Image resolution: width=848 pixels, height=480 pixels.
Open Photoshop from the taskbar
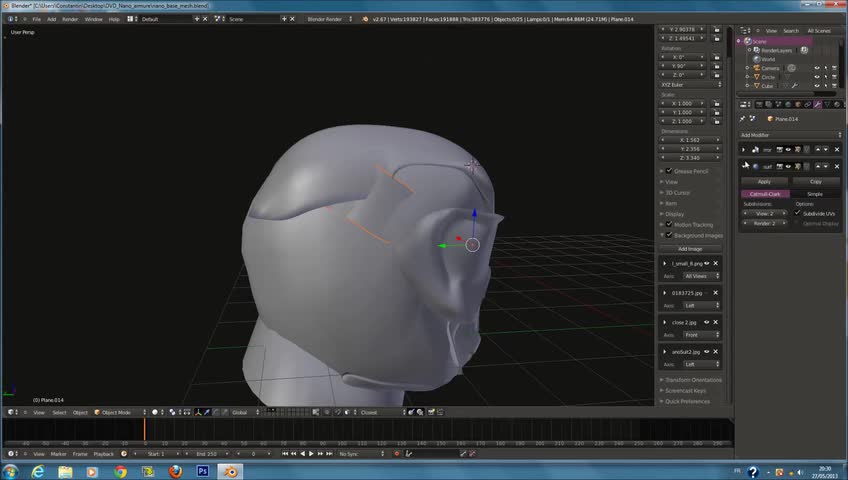[x=203, y=470]
